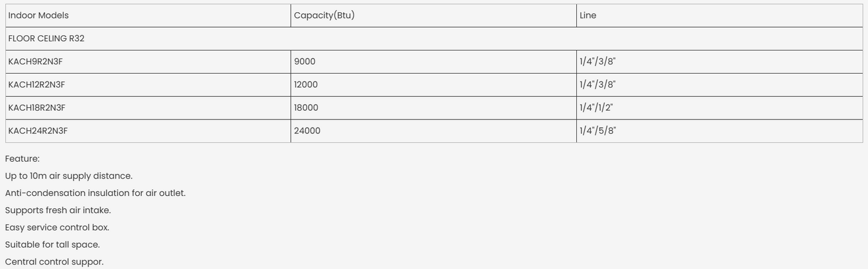
Task: Click the line size in the KACH9R2N3F row
Action: (598, 61)
